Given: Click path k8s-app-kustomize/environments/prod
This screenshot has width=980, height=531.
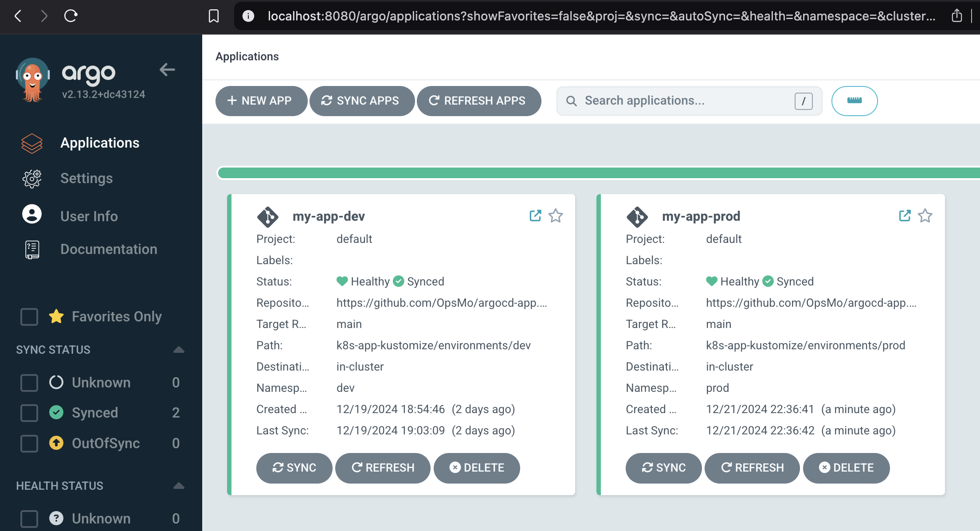Looking at the screenshot, I should 806,345.
